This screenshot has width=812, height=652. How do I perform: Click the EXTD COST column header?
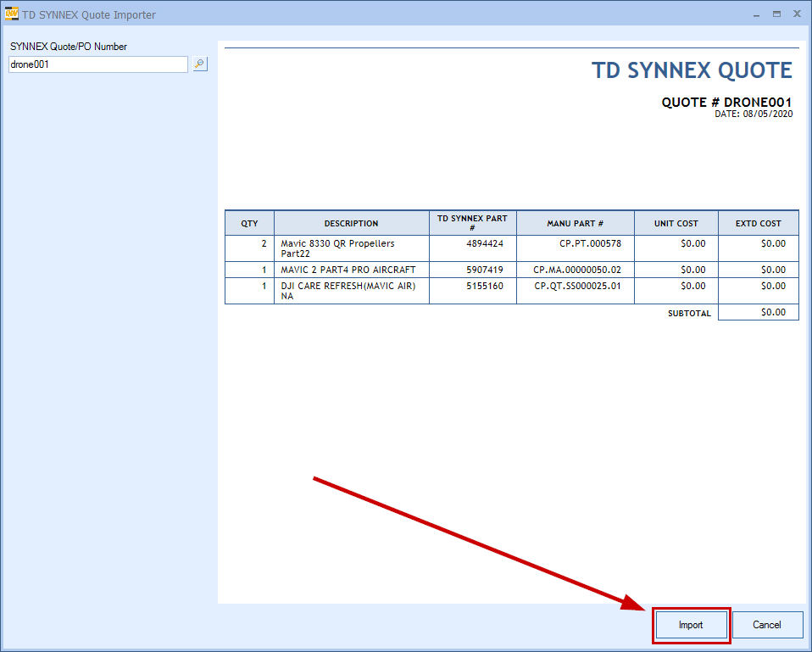758,223
